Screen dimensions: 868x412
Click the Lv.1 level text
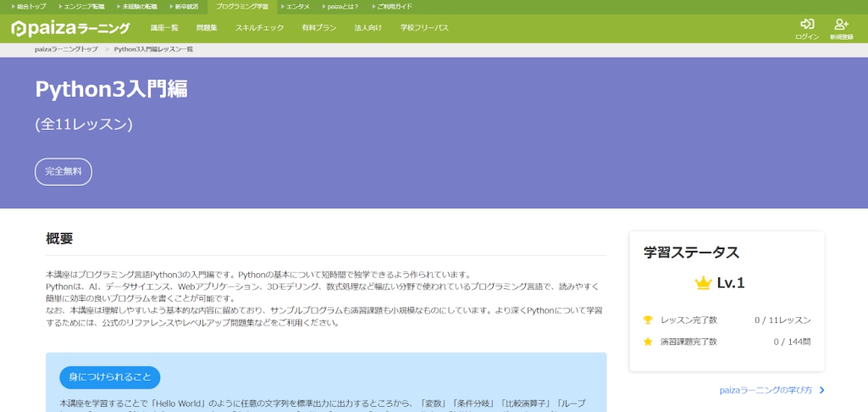click(731, 283)
